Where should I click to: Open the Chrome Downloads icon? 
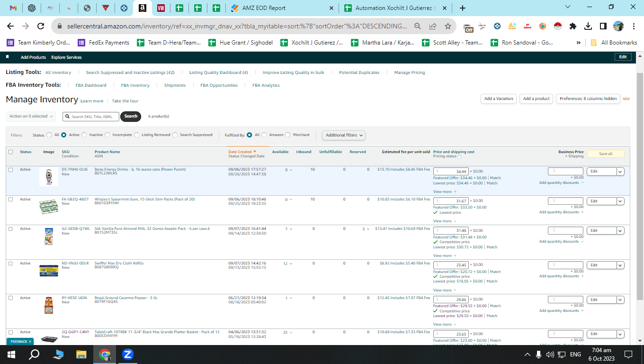588,26
